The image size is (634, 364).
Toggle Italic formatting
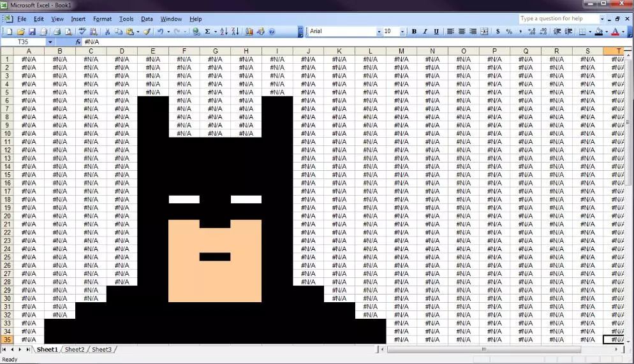[425, 31]
